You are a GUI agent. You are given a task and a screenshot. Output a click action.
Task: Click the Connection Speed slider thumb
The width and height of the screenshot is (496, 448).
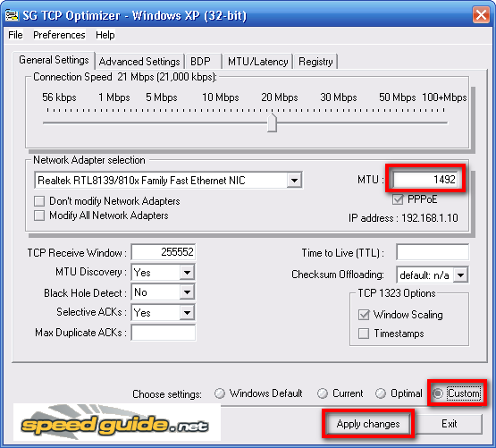coord(272,123)
